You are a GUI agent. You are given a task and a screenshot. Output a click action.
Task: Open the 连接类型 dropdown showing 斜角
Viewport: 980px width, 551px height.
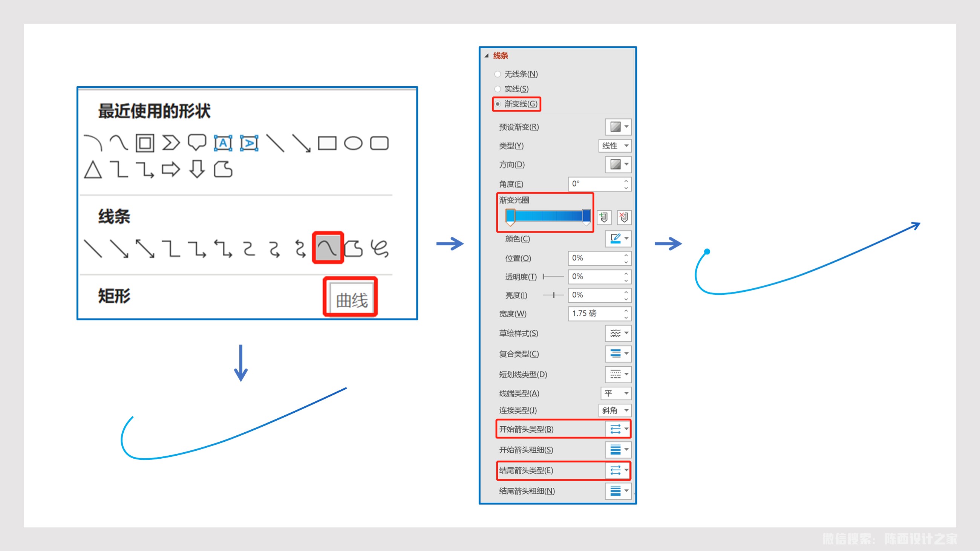[x=615, y=410]
